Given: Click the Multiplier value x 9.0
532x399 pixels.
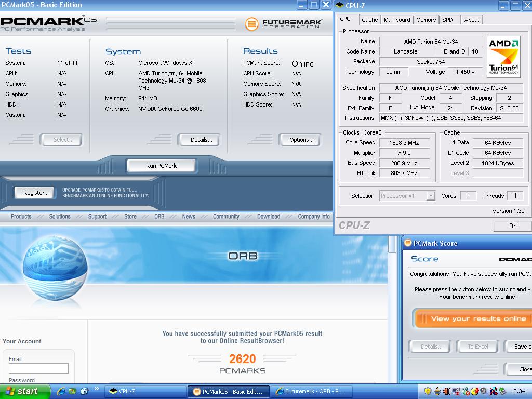Looking at the screenshot, I should pyautogui.click(x=404, y=153).
